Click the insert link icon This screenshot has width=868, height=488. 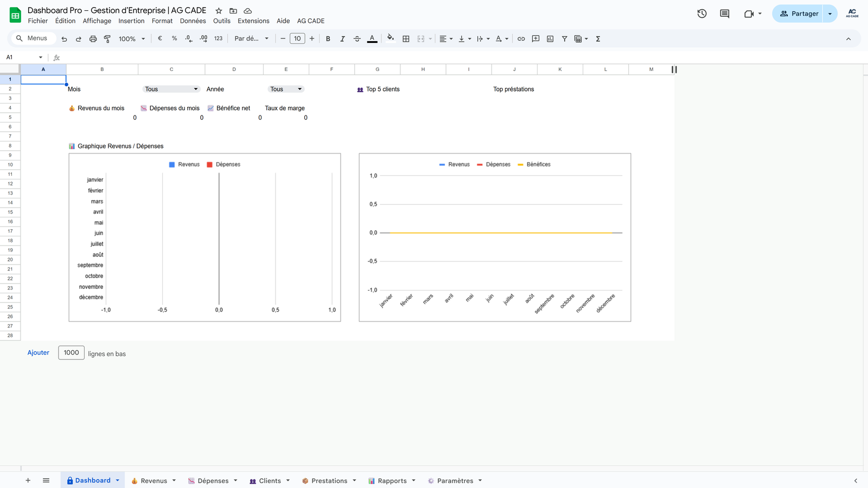pos(521,38)
